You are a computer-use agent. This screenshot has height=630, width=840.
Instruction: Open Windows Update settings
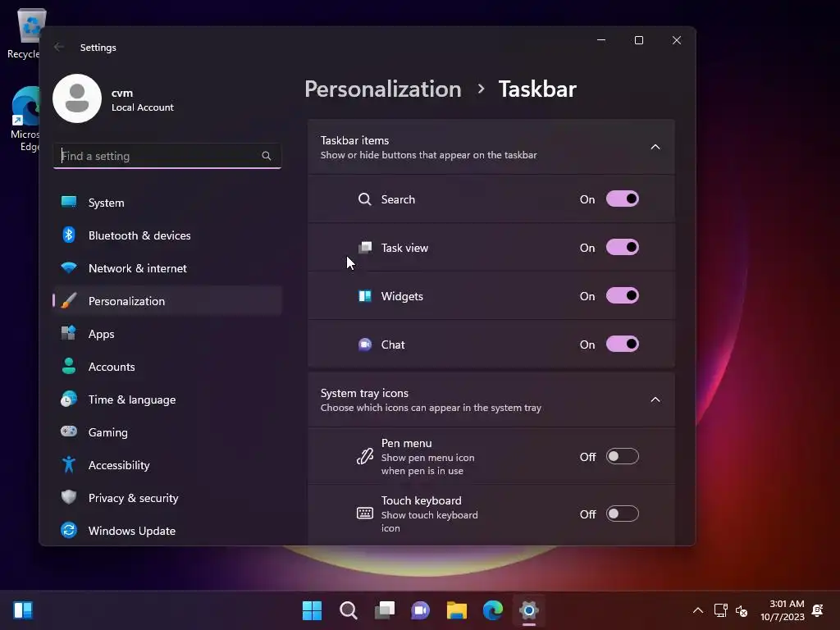pos(167,531)
